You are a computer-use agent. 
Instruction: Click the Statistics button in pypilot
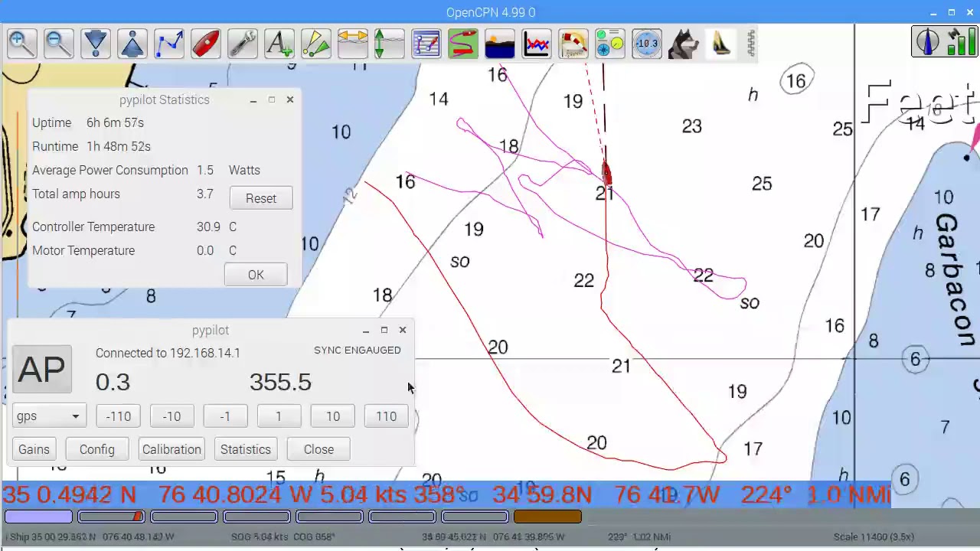pyautogui.click(x=246, y=449)
